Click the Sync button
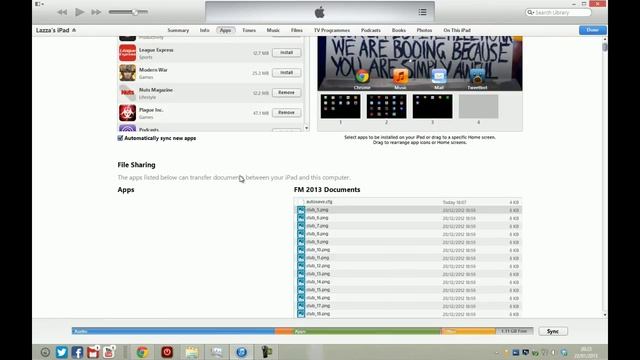Image resolution: width=640 pixels, height=360 pixels. [553, 331]
